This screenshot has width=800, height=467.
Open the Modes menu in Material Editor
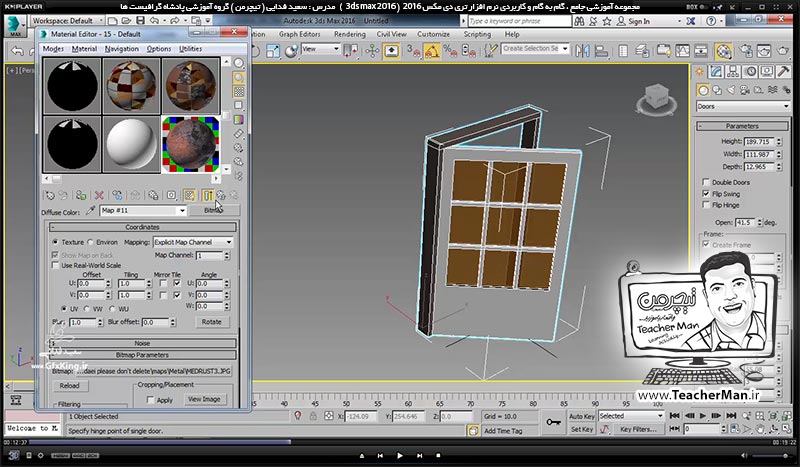[53, 49]
